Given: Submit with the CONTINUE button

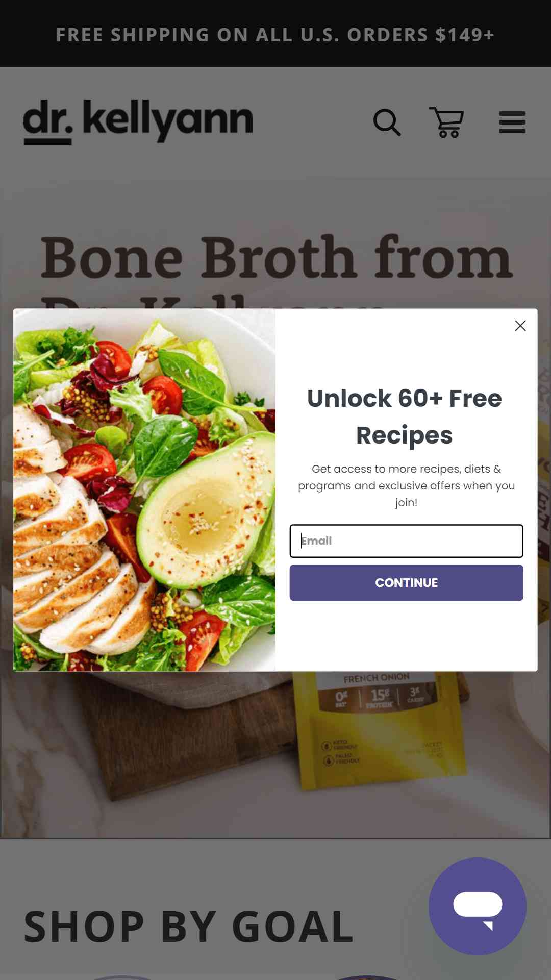Looking at the screenshot, I should click(x=407, y=583).
